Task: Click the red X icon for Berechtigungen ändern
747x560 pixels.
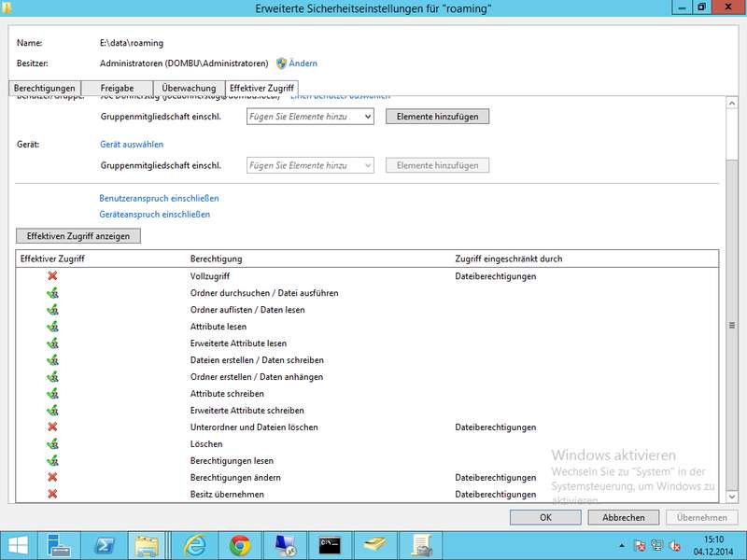Action: (x=52, y=477)
